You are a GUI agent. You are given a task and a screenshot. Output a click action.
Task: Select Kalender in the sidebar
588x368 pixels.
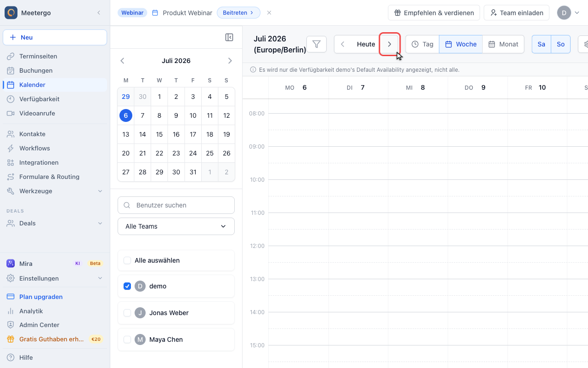(x=55, y=85)
